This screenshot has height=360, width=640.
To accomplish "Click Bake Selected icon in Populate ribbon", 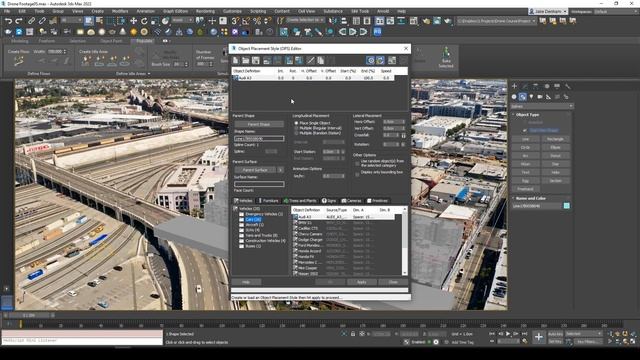I will pyautogui.click(x=446, y=58).
